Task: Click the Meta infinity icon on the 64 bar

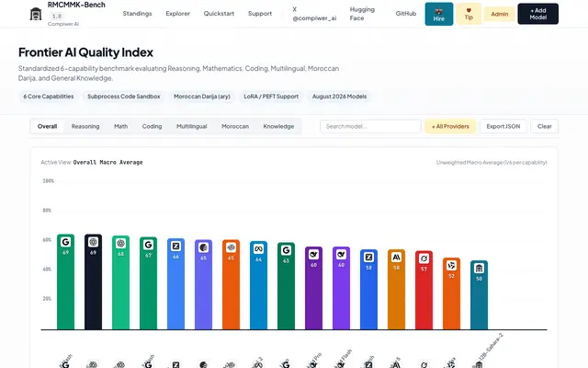Action: point(258,249)
